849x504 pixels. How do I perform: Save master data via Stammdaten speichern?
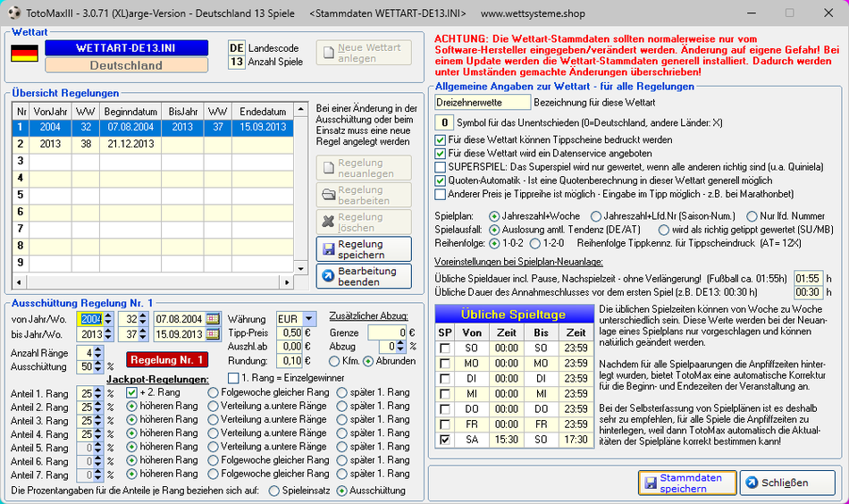tap(687, 483)
